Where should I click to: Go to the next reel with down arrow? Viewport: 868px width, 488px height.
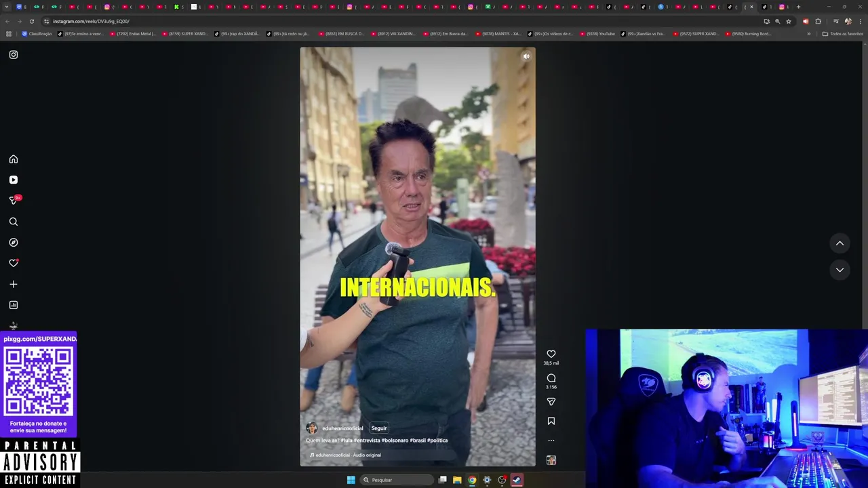tap(840, 270)
